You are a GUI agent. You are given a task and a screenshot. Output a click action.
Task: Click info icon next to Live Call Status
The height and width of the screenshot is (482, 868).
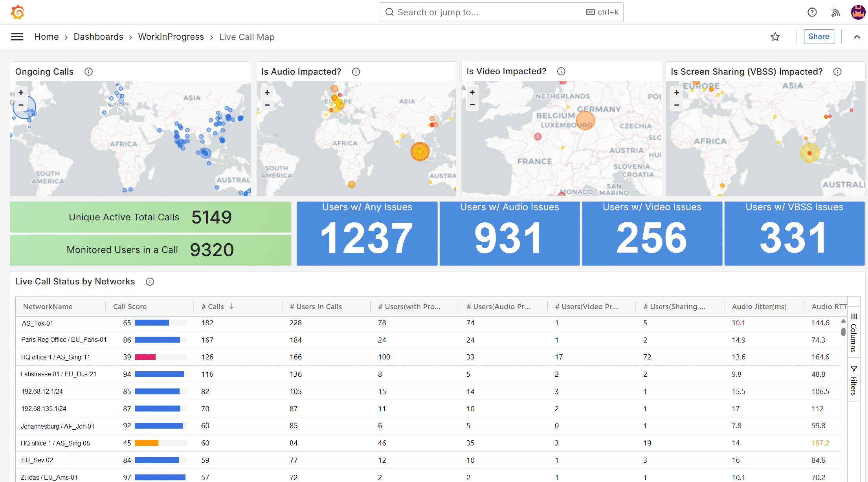point(150,282)
